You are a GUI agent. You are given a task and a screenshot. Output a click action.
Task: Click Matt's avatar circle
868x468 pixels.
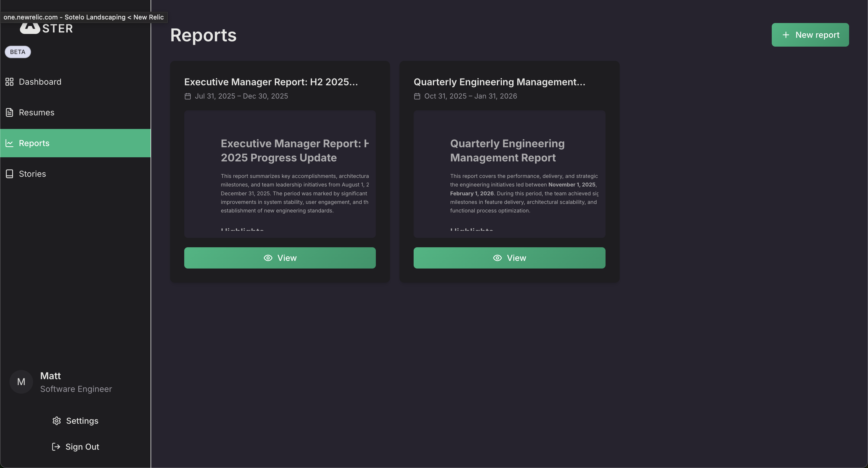coord(21,382)
